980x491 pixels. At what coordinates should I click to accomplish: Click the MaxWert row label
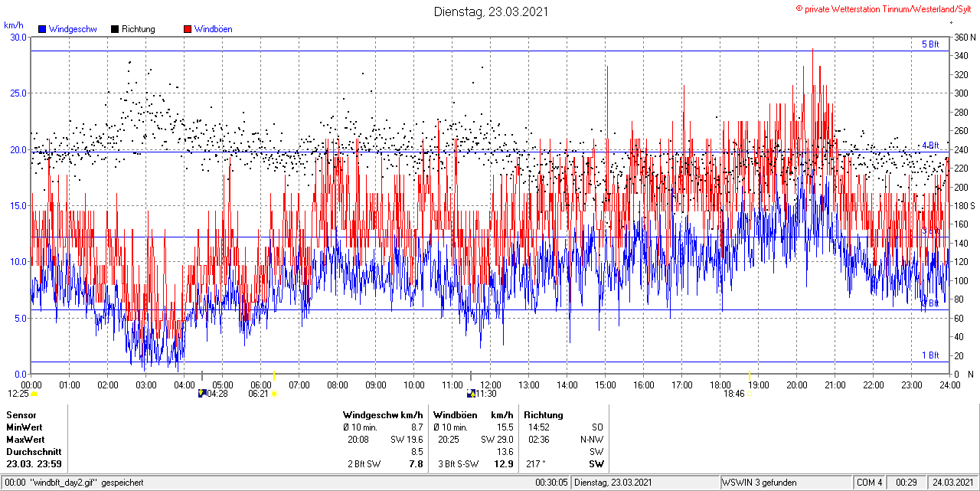tap(25, 440)
